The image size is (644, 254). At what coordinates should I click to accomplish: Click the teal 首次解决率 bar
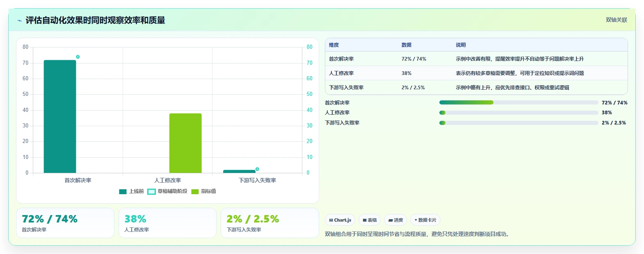coord(60,116)
